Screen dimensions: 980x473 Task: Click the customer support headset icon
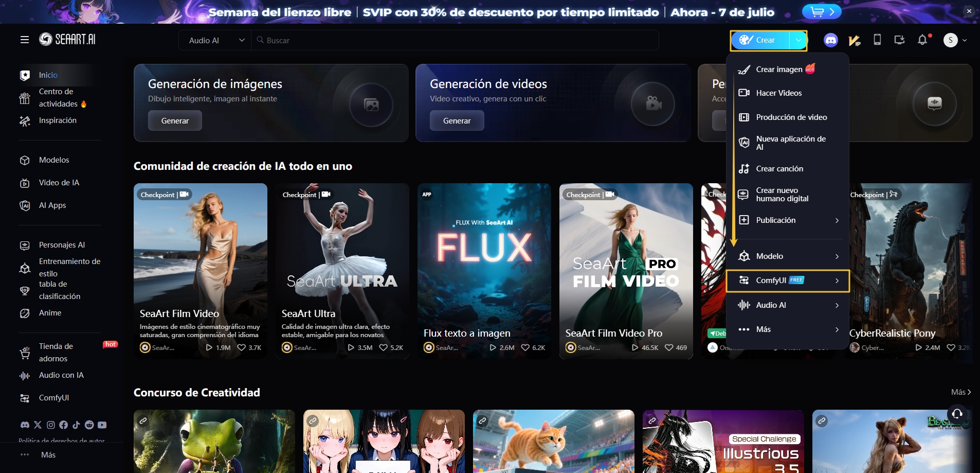[x=957, y=414]
